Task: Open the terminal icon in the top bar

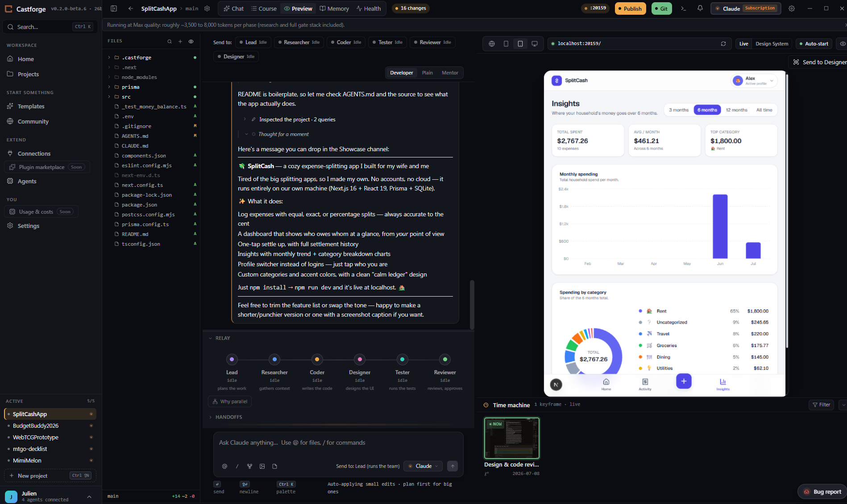Action: tap(683, 8)
